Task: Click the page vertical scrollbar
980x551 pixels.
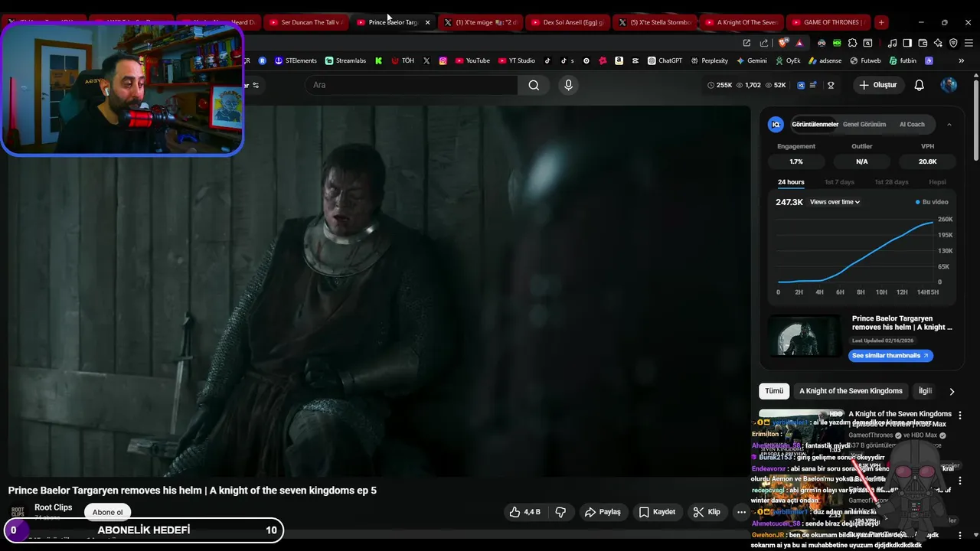Action: click(x=975, y=119)
